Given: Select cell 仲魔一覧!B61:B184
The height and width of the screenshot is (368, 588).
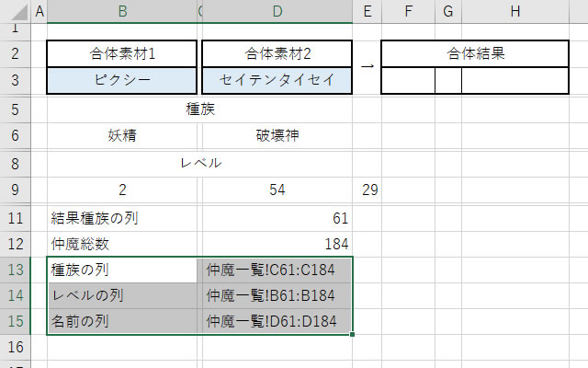Looking at the screenshot, I should pos(277,295).
